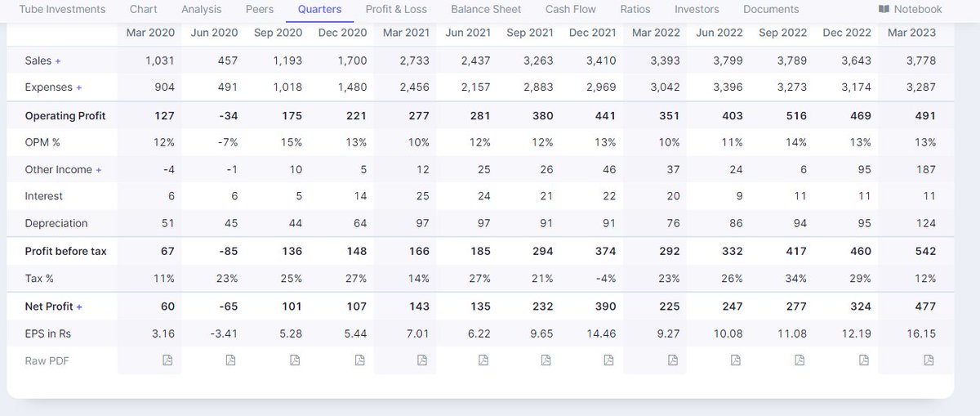Select the Raw PDF row label
The image size is (980, 416).
coord(47,360)
